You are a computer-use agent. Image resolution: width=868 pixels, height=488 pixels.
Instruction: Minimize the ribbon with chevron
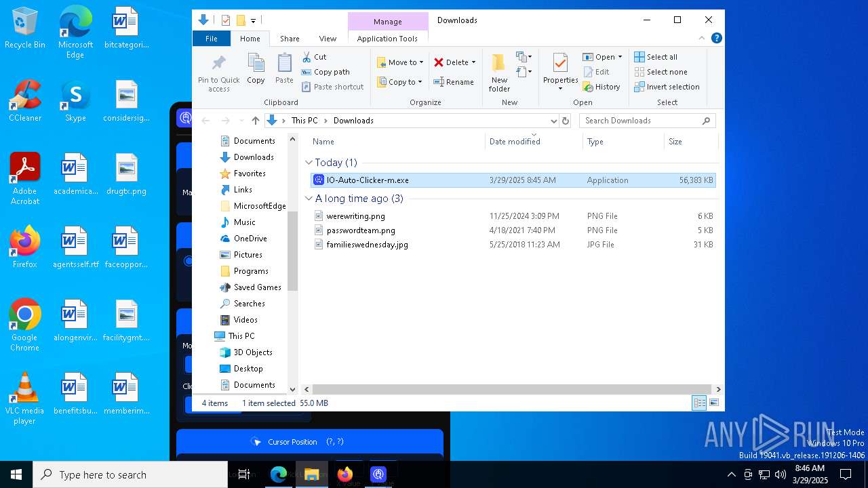click(x=702, y=39)
